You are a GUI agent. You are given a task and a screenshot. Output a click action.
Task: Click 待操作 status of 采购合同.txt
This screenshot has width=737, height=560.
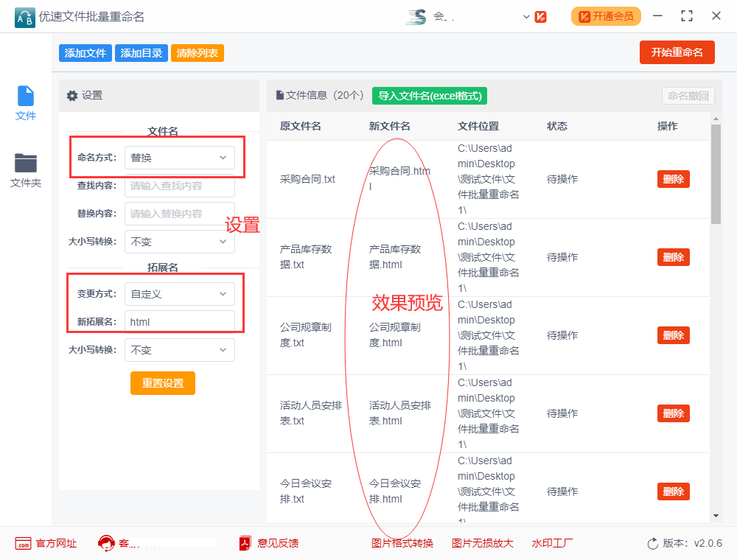562,179
